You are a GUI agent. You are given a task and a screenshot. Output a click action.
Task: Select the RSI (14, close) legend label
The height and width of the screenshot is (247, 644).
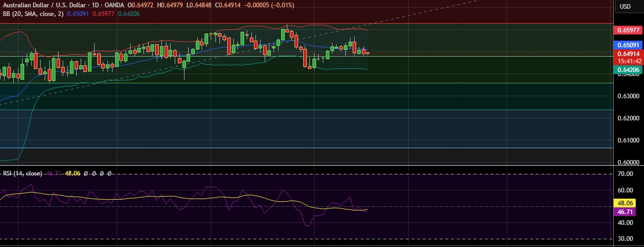[23, 173]
